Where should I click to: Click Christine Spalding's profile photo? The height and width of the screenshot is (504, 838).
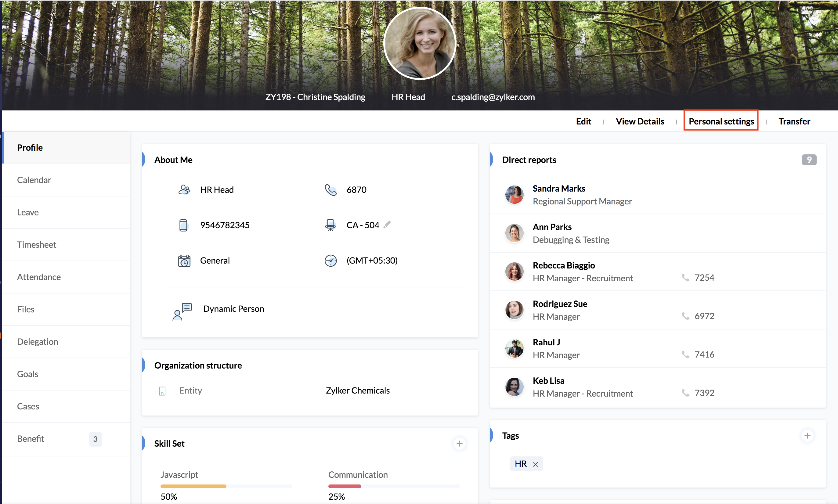coord(419,43)
